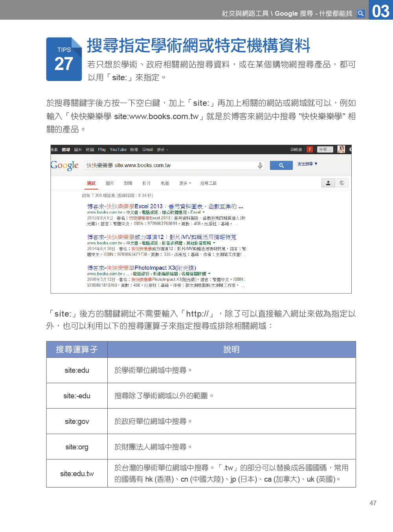Switch to global results with the globe icon
This screenshot has width=393, height=532.
pos(342,183)
